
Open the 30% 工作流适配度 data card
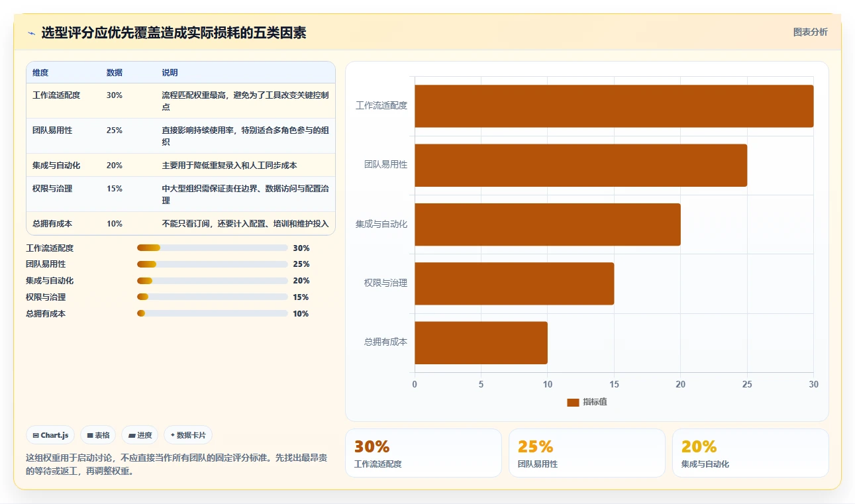[x=423, y=453]
